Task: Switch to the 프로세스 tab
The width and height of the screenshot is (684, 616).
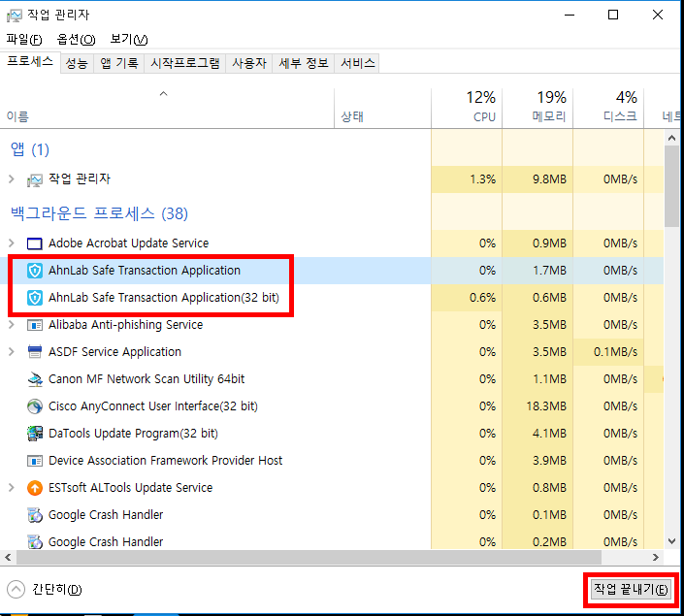Action: pos(30,62)
